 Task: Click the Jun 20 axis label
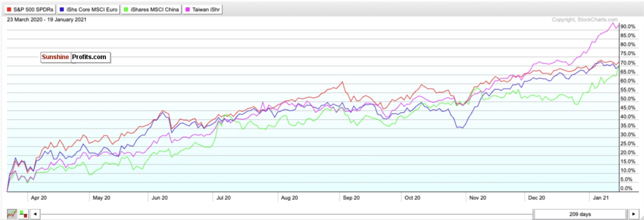(160, 198)
